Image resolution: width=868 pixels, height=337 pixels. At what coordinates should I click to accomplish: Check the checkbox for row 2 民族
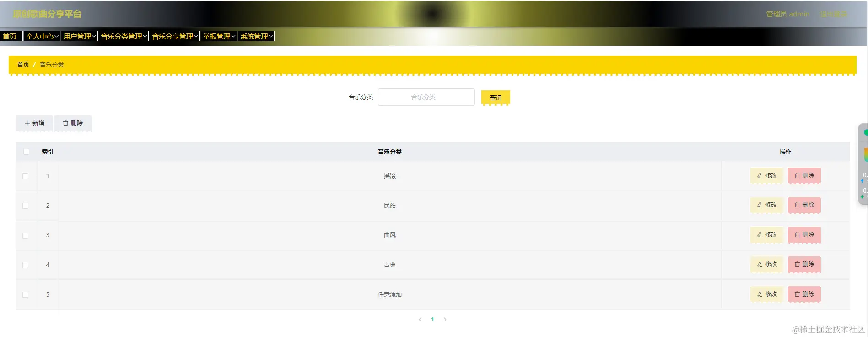point(26,206)
